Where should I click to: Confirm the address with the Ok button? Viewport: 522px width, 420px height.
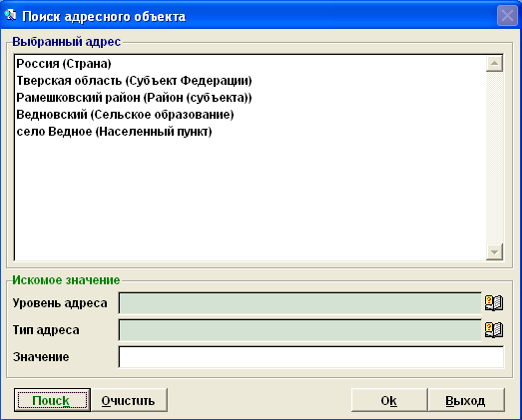[389, 400]
